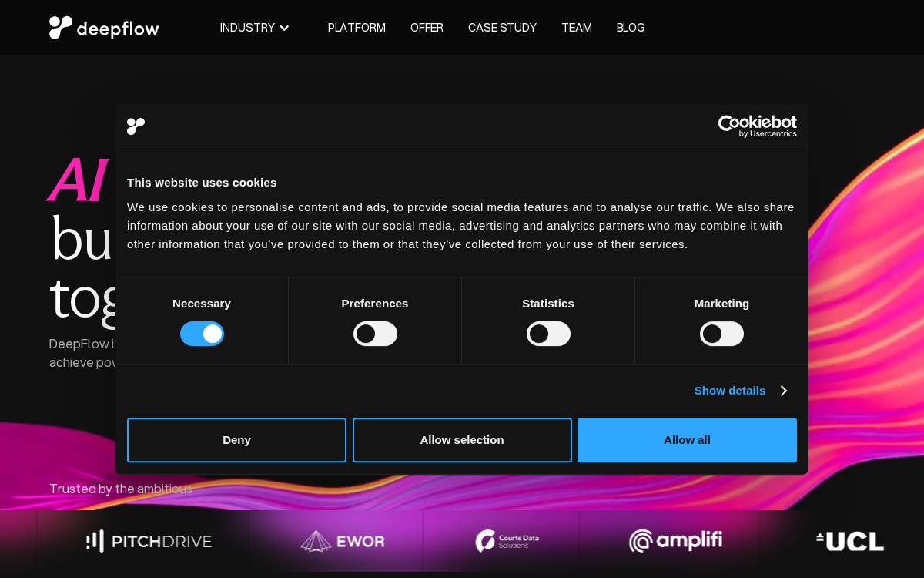Open the Case Study menu item

point(502,28)
